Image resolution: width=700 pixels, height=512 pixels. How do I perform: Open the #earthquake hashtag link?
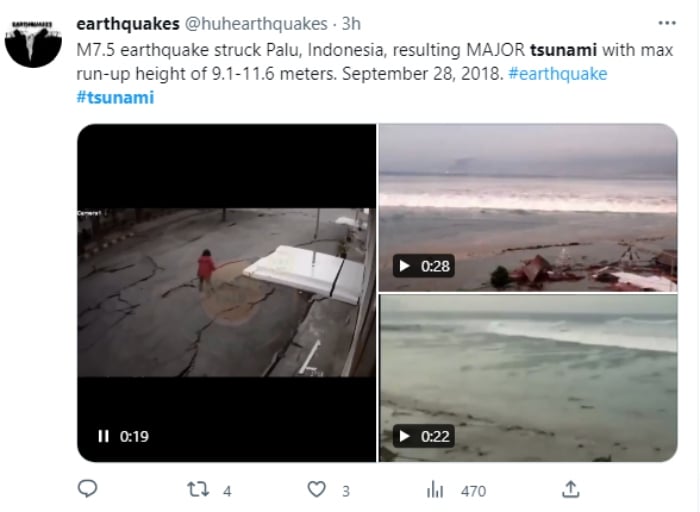coord(558,74)
